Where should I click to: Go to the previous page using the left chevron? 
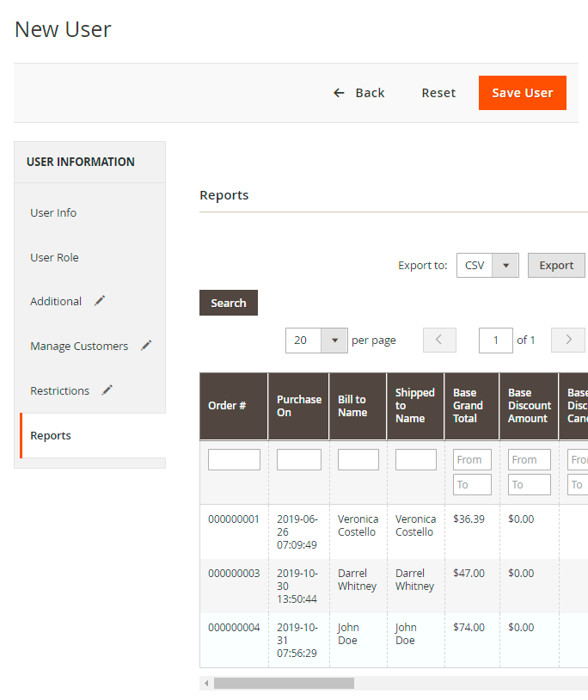(439, 340)
